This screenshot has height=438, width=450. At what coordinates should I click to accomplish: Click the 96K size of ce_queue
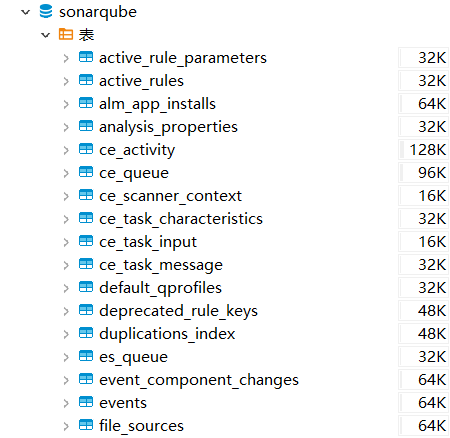(x=432, y=173)
